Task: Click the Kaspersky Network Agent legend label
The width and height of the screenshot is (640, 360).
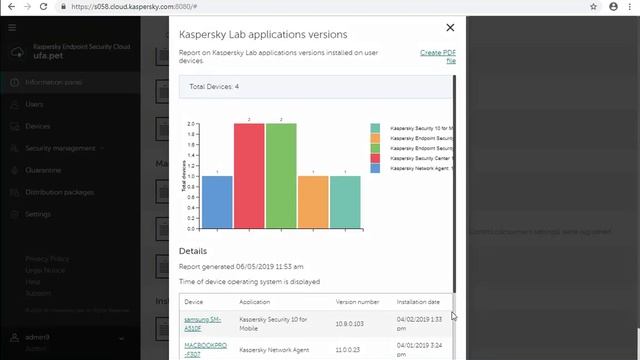Action: pyautogui.click(x=421, y=168)
